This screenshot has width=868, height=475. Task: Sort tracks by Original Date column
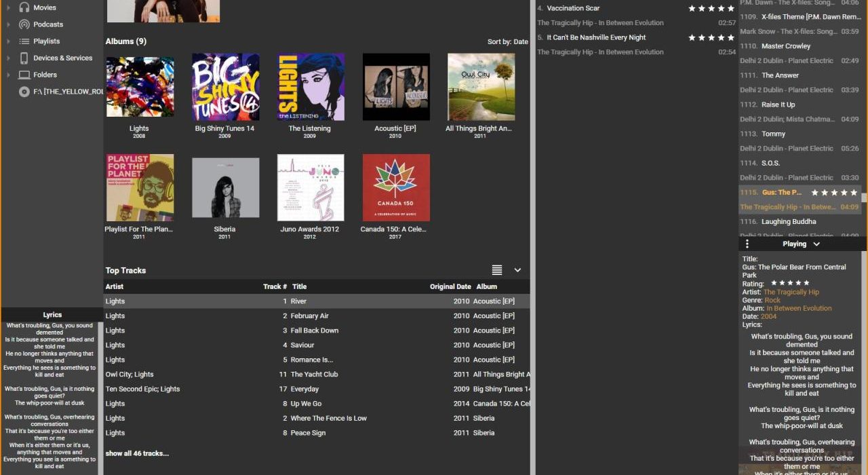(x=450, y=286)
